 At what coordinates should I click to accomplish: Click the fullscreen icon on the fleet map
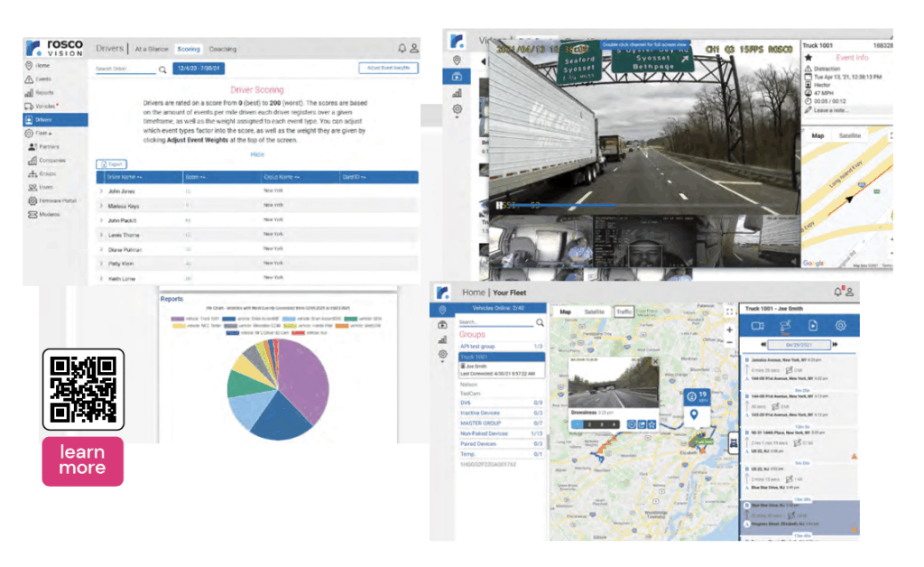[x=729, y=312]
